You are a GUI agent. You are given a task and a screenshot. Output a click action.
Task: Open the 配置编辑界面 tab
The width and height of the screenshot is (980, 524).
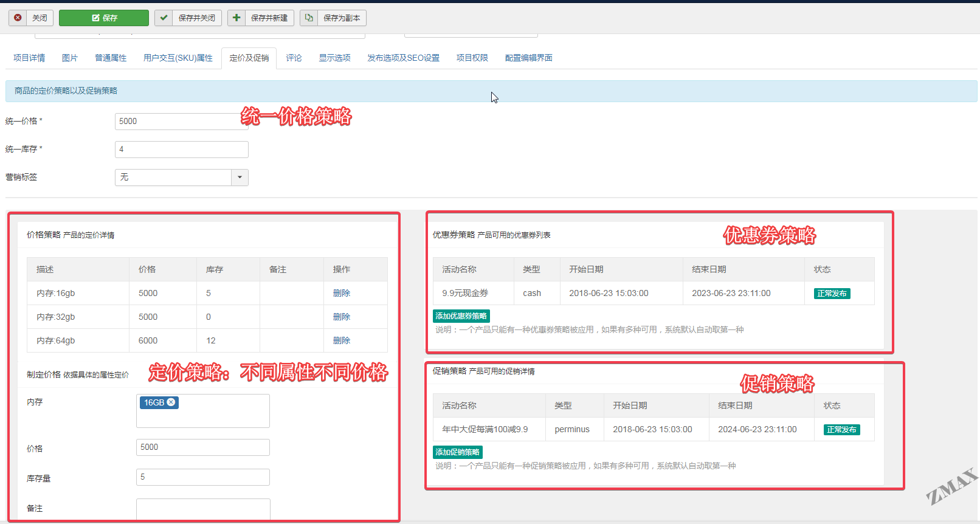pyautogui.click(x=528, y=58)
